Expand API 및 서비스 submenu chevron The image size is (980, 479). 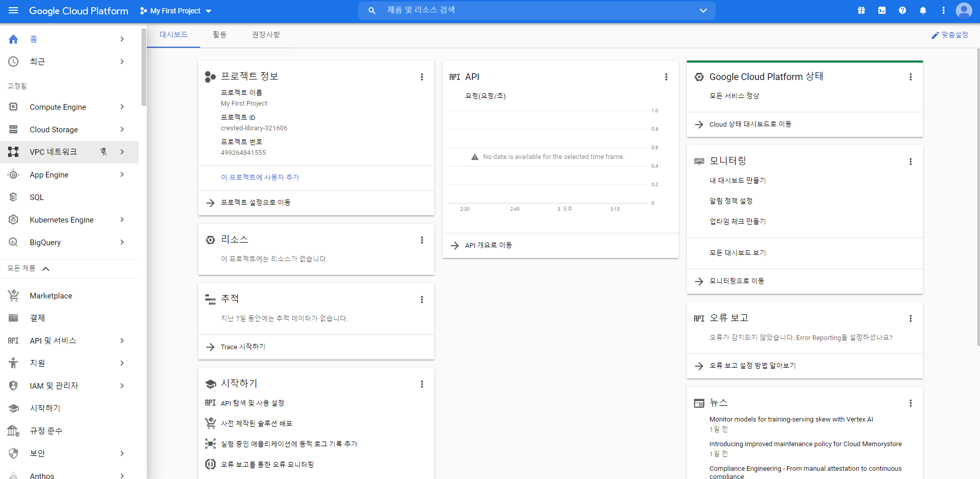(122, 341)
